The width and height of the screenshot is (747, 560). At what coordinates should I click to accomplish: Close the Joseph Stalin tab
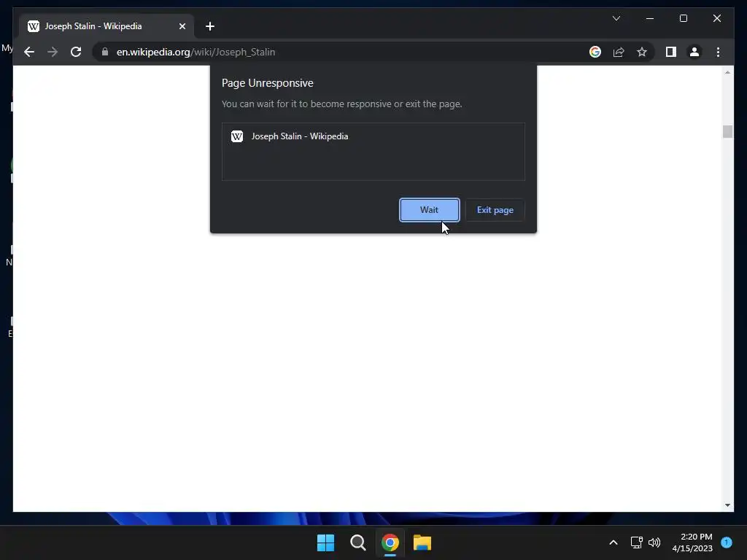[182, 26]
